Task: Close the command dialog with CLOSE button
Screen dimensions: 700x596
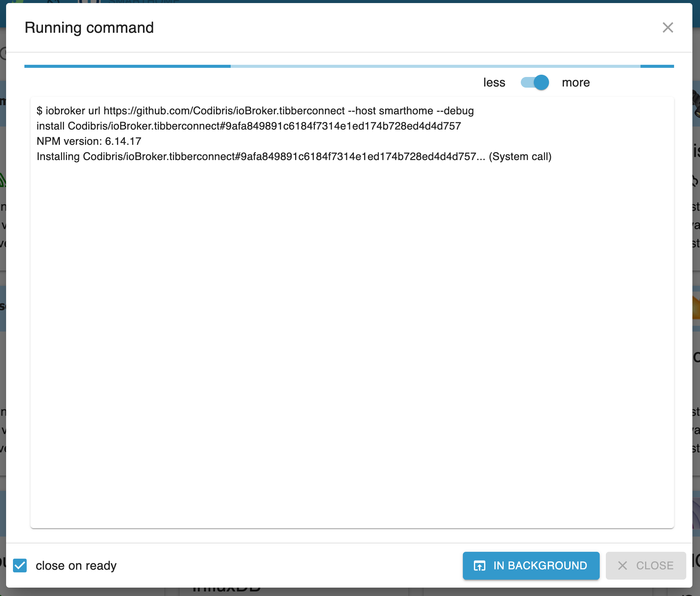Action: [645, 566]
